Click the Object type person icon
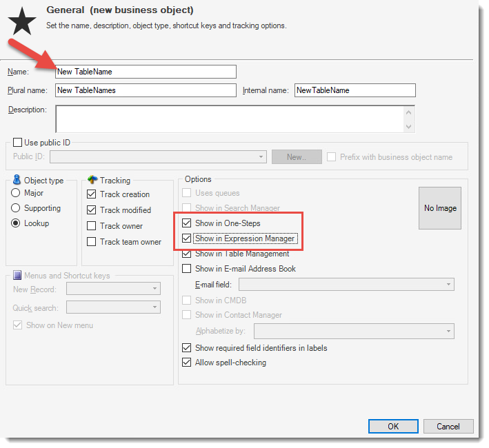Image resolution: width=489 pixels, height=448 pixels. pyautogui.click(x=17, y=180)
